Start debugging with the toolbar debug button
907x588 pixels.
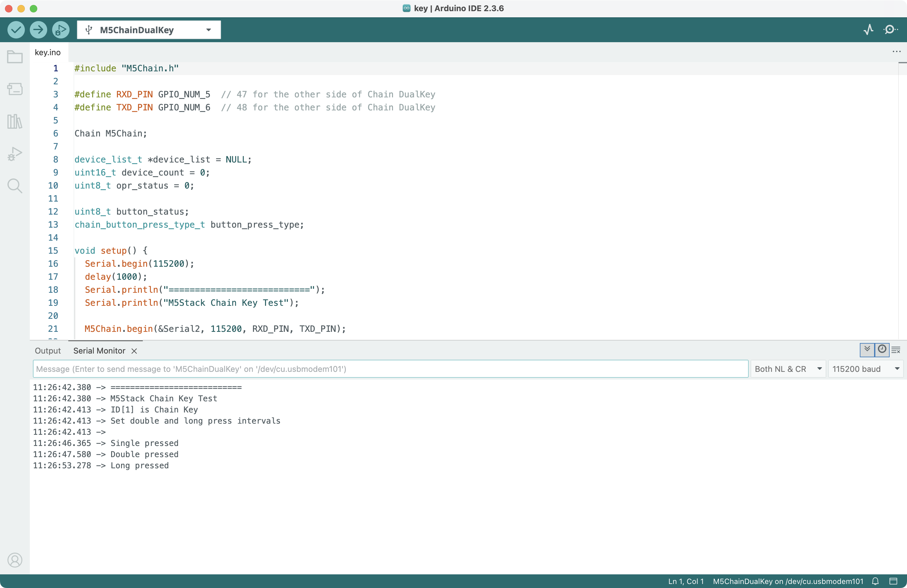pos(61,30)
